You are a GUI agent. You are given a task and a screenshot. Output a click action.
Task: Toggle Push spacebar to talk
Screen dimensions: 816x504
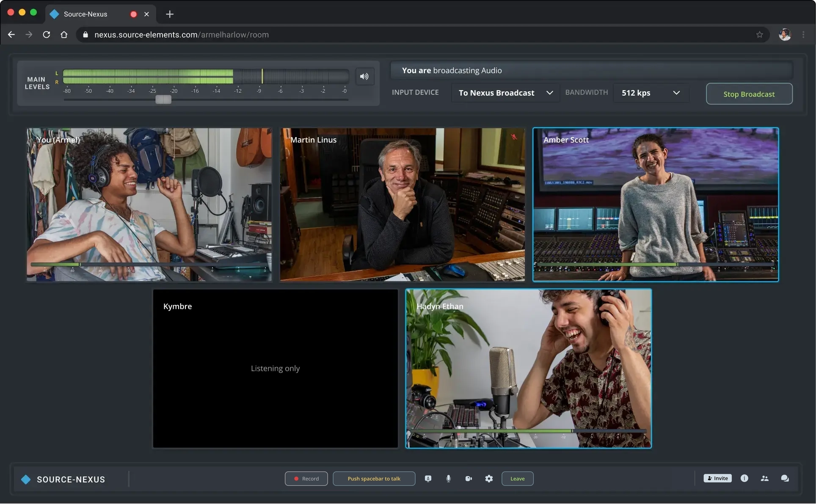point(374,479)
